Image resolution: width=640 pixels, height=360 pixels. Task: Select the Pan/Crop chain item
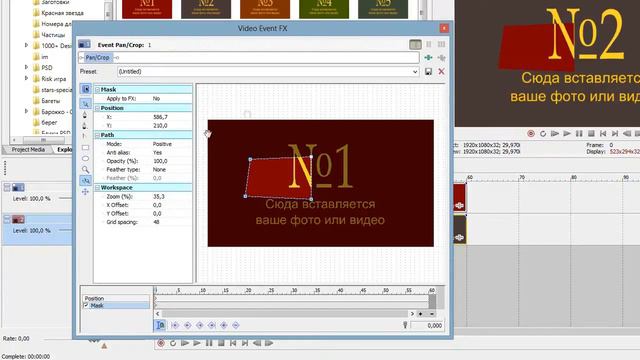[x=97, y=58]
